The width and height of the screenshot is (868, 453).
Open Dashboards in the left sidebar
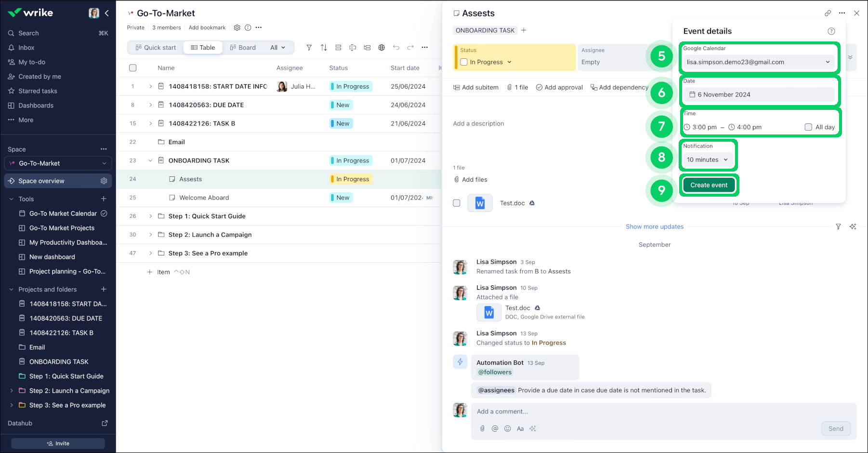36,106
